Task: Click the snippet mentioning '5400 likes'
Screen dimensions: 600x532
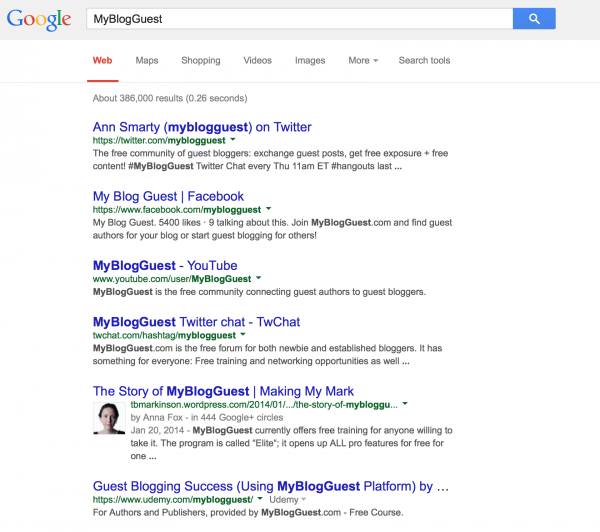Action: [x=272, y=229]
